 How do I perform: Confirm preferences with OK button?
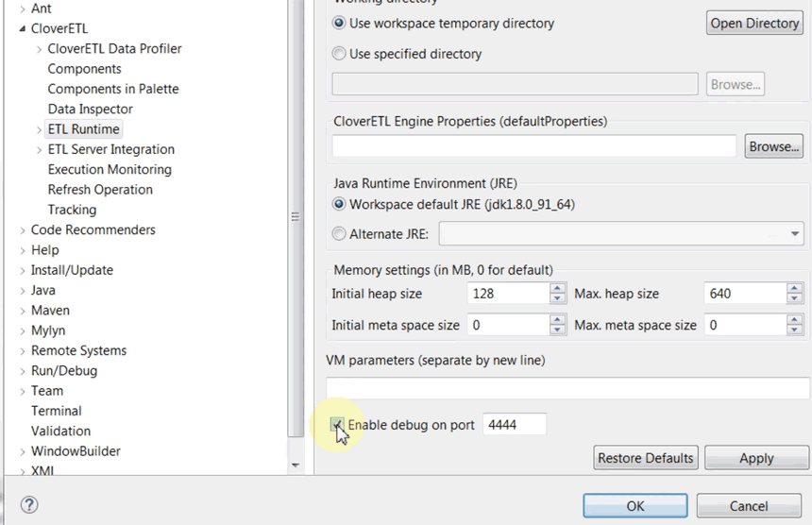point(635,505)
